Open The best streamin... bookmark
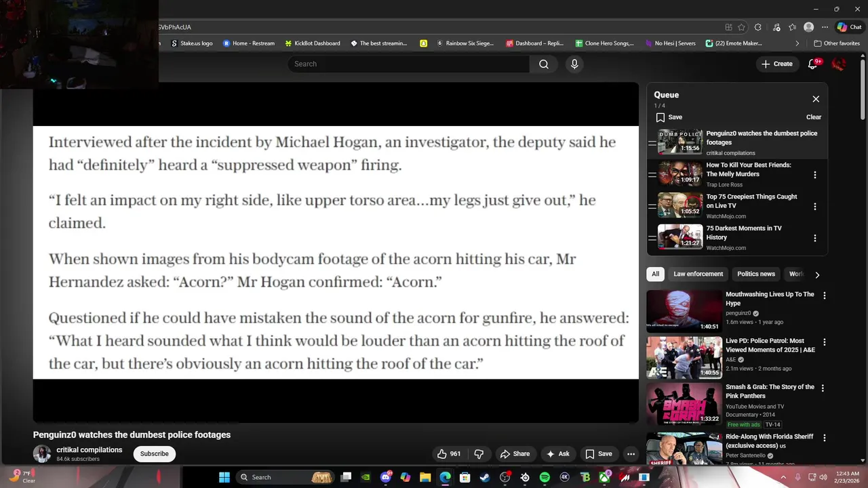This screenshot has height=488, width=868. click(379, 43)
